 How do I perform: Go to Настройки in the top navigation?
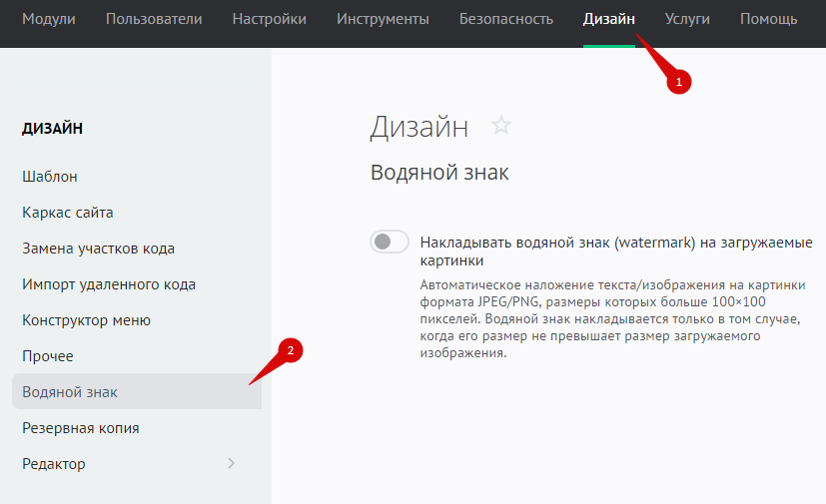pyautogui.click(x=270, y=19)
